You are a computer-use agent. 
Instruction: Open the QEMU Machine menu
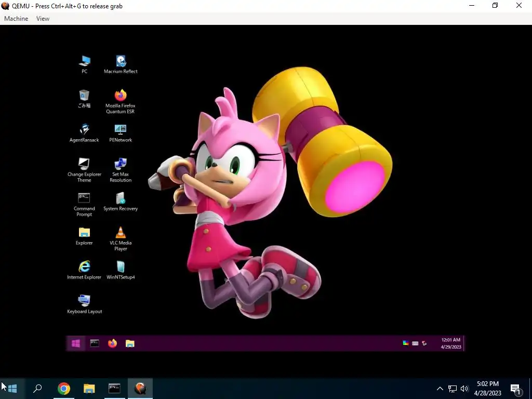tap(16, 19)
